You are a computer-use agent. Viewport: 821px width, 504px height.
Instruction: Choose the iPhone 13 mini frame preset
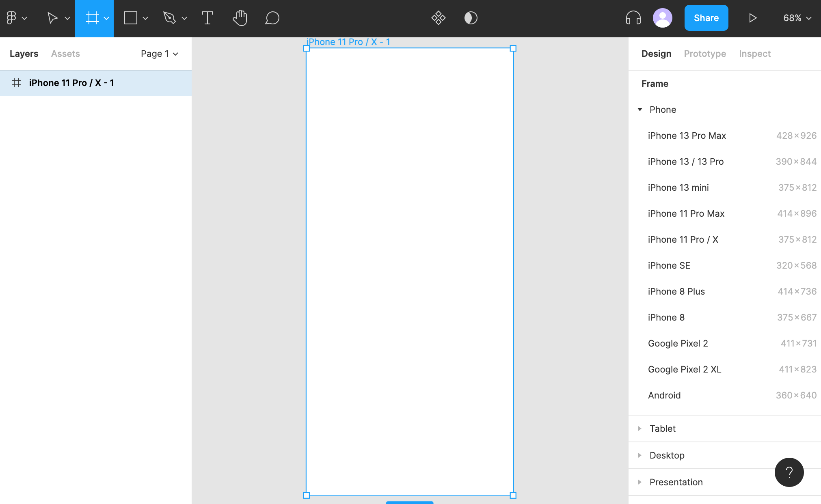678,187
